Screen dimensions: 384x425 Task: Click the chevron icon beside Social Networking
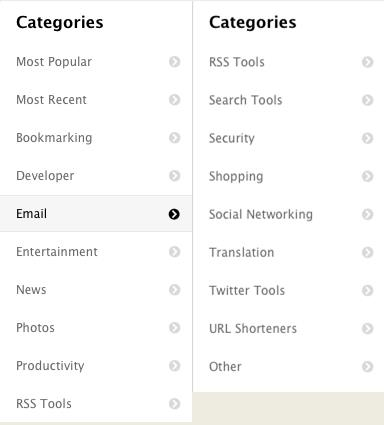367,214
